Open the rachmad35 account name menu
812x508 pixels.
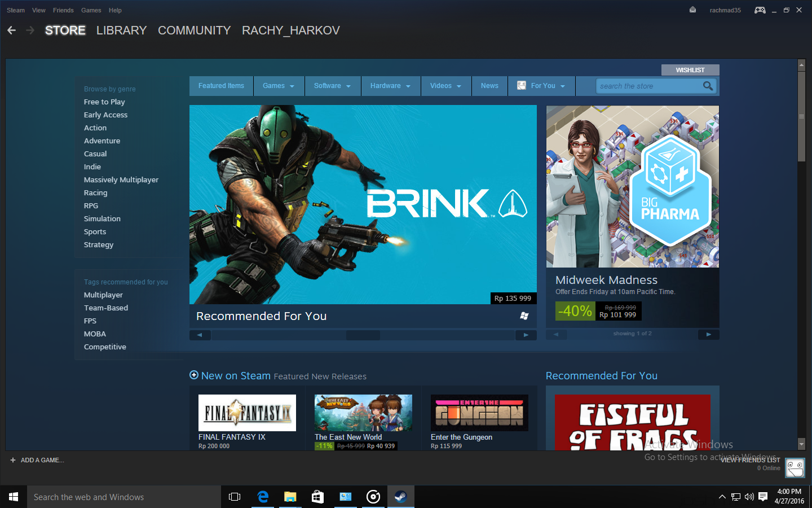coord(725,10)
